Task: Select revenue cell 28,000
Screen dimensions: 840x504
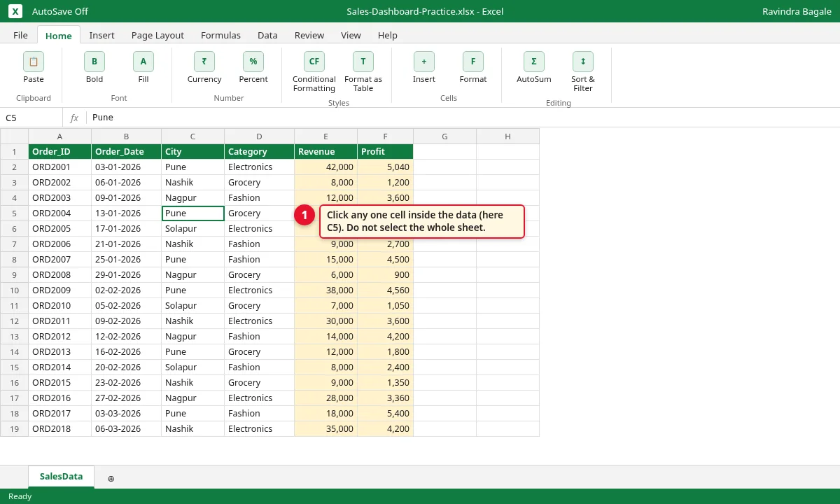Action: click(326, 398)
